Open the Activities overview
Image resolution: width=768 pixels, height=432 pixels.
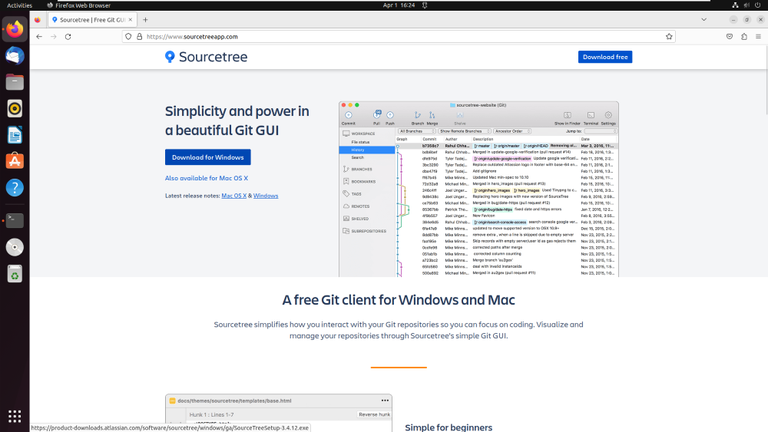[19, 5]
